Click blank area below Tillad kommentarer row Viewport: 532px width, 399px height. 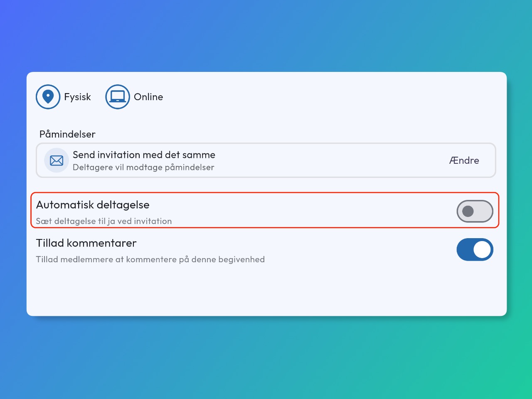[x=266, y=291]
